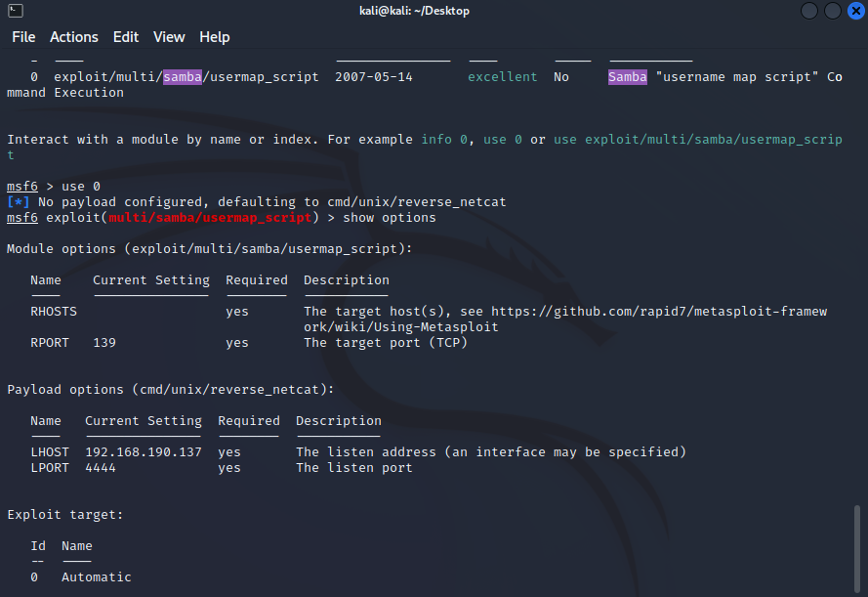
Task: Click the LPORT value 4444
Action: 101,468
